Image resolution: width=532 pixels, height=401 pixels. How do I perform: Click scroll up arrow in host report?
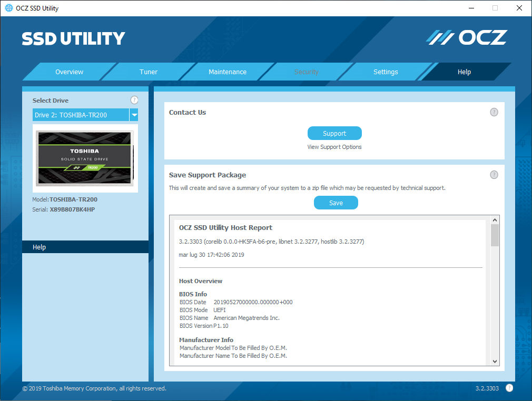495,219
